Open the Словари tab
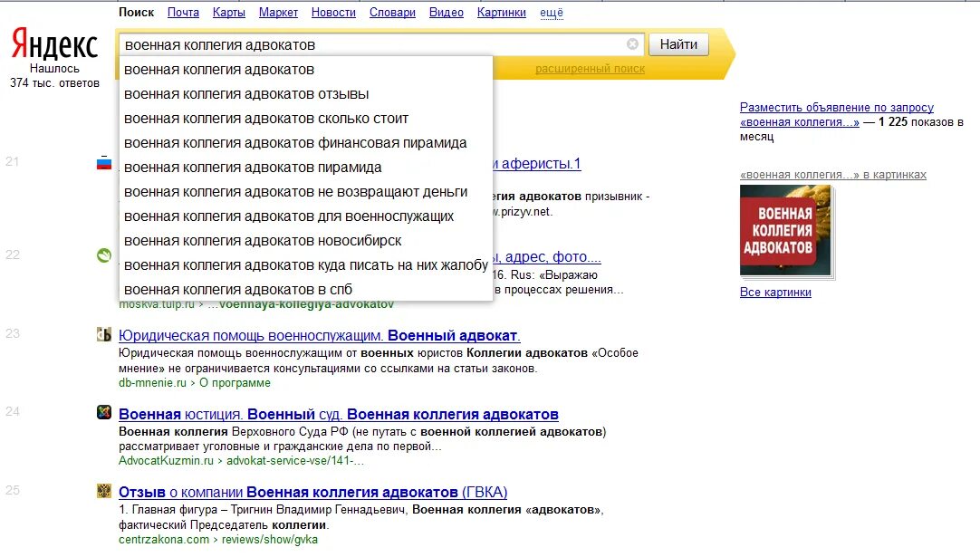The height and width of the screenshot is (557, 980). pos(392,12)
